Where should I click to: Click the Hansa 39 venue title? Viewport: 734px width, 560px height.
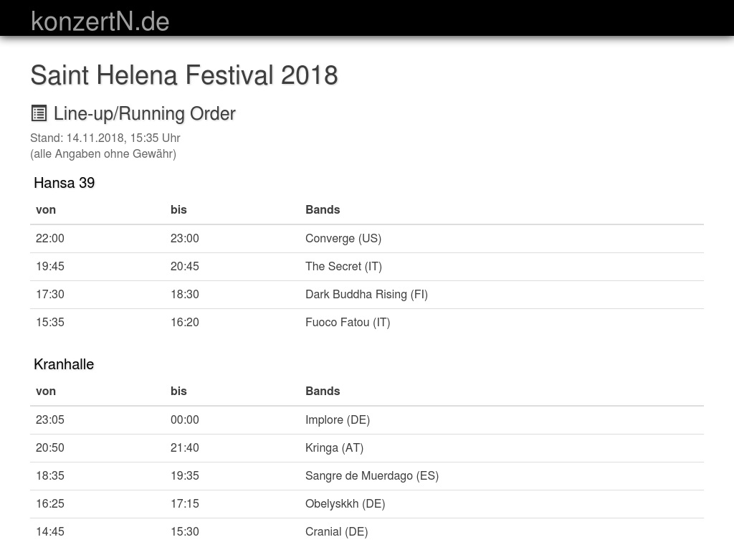[64, 183]
